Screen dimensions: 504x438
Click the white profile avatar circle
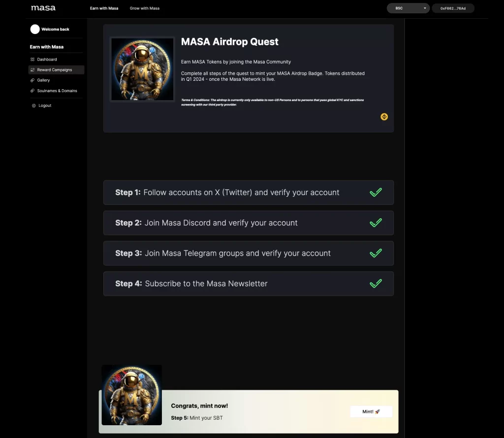pos(35,29)
